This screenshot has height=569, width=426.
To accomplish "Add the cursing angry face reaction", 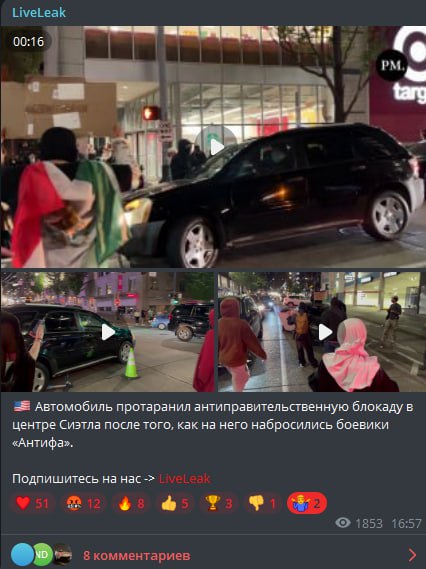I will 83,503.
